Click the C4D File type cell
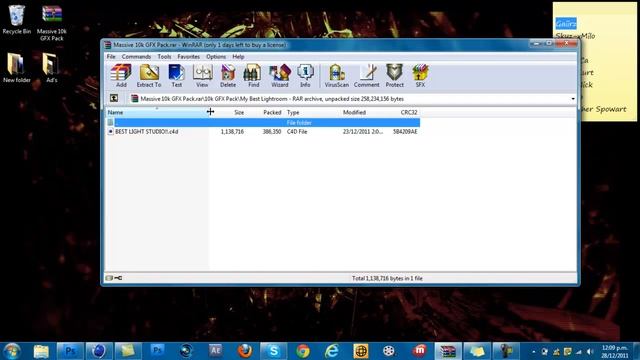640x360 pixels. pos(297,132)
